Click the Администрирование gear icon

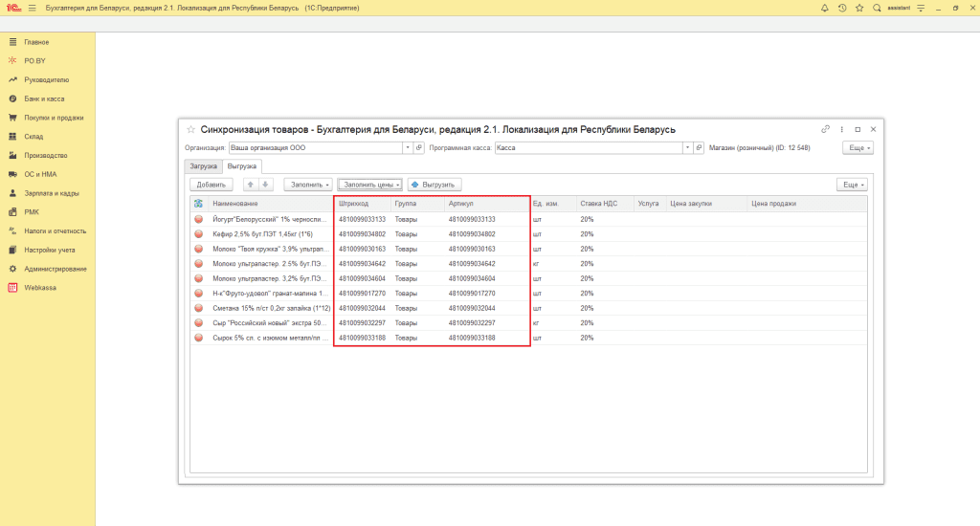[12, 269]
